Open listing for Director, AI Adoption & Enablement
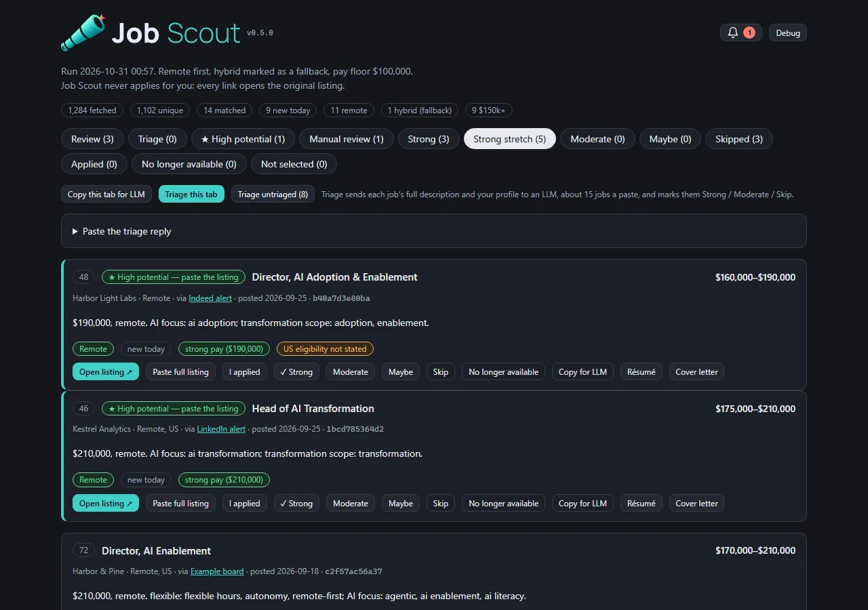The width and height of the screenshot is (868, 610). click(106, 371)
